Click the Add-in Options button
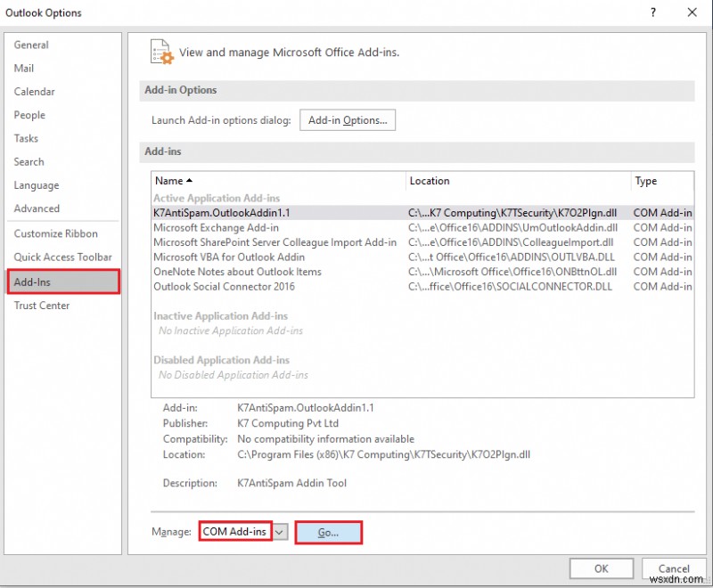 tap(346, 119)
